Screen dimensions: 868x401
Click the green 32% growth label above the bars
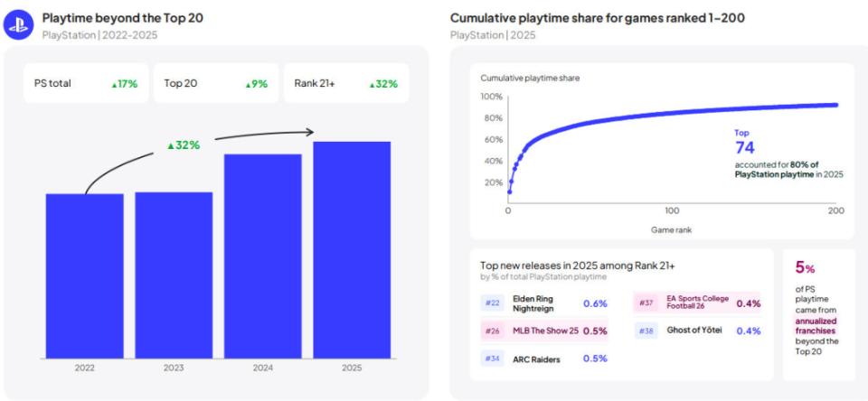point(183,145)
